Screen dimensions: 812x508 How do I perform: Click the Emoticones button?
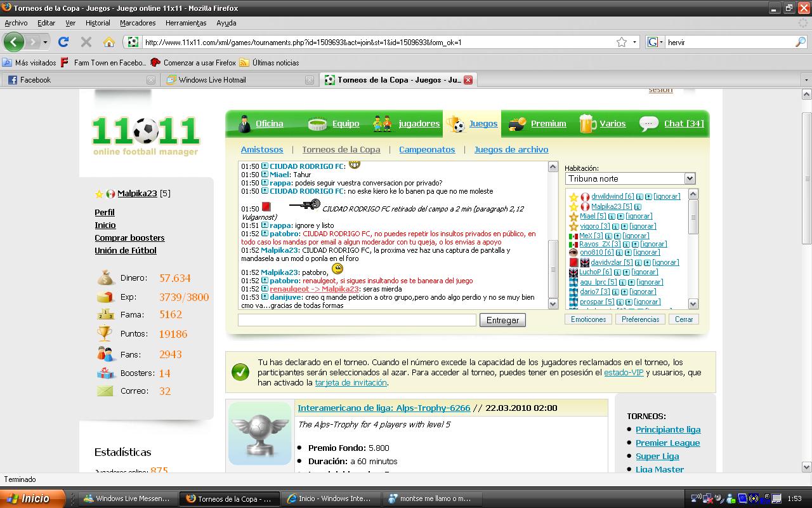pyautogui.click(x=588, y=319)
